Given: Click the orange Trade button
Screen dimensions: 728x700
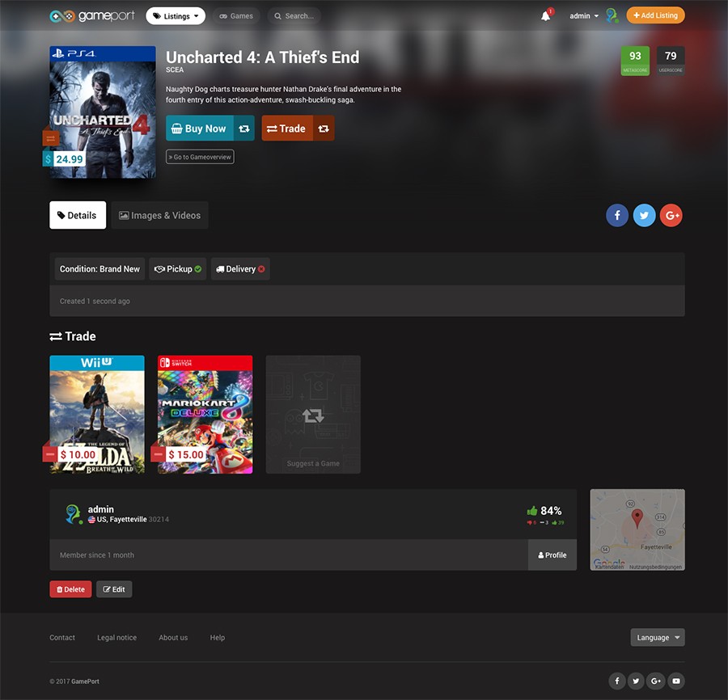Looking at the screenshot, I should [x=287, y=129].
